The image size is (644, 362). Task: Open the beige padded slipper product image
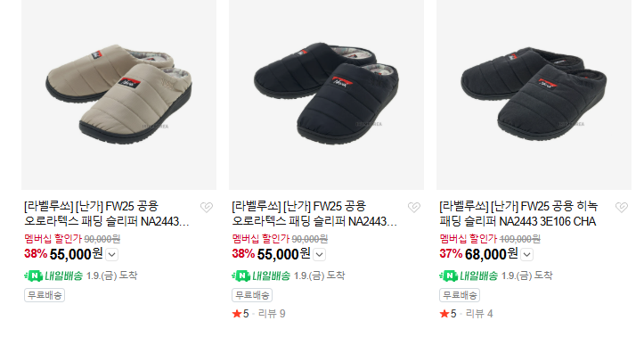pos(118,95)
